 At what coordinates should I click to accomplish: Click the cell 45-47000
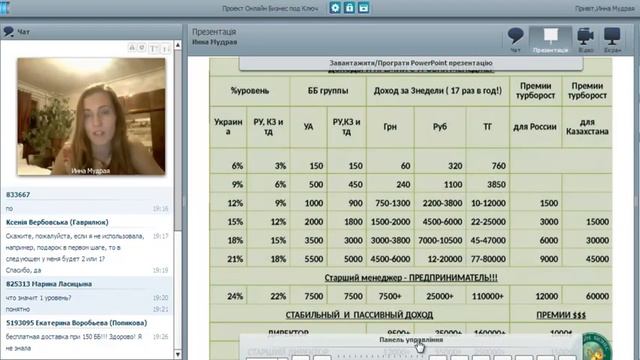click(x=488, y=240)
